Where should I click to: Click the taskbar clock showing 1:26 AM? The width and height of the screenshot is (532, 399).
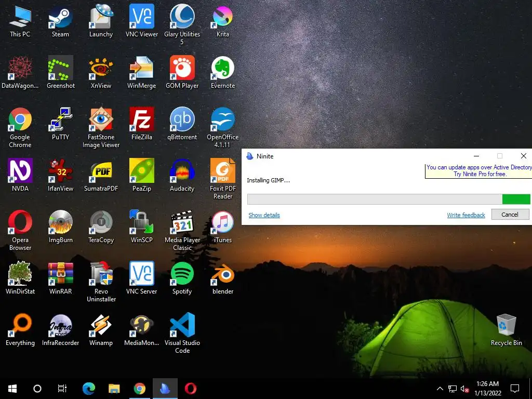point(487,389)
